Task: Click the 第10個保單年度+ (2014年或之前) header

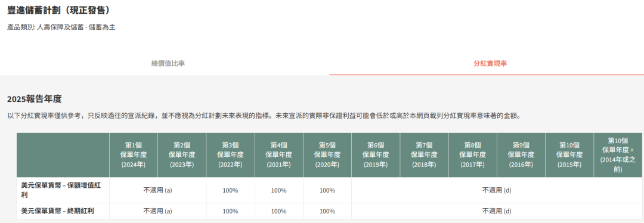Action: (618, 155)
